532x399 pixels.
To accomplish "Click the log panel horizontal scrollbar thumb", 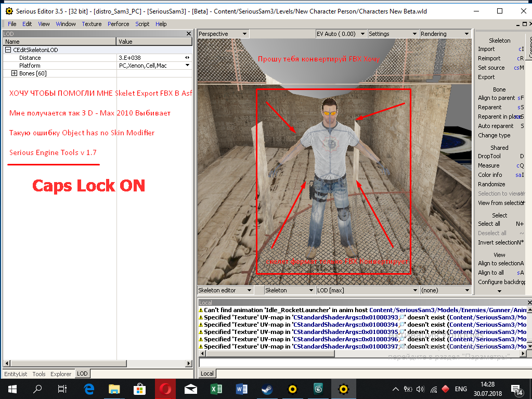I will (270, 354).
